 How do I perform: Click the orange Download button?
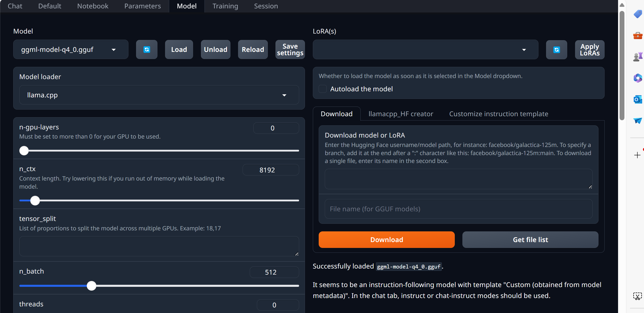point(386,240)
